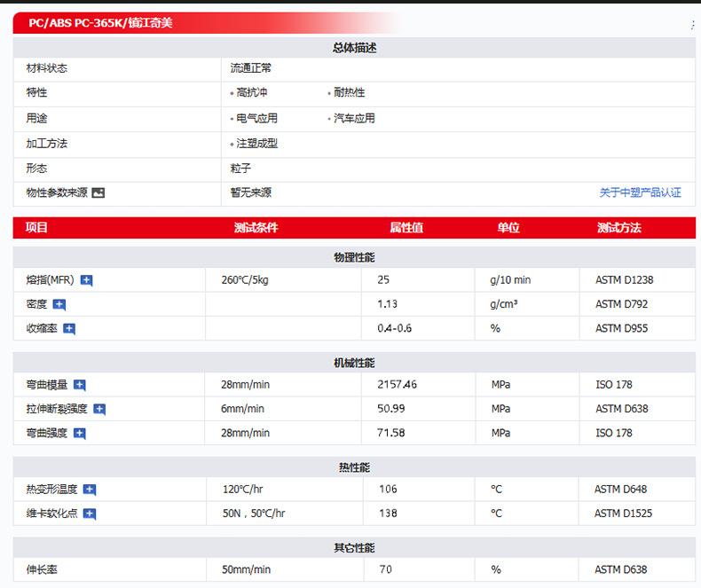Select the 测试方法 column header
Screen dimensions: 701x588
[x=618, y=228]
